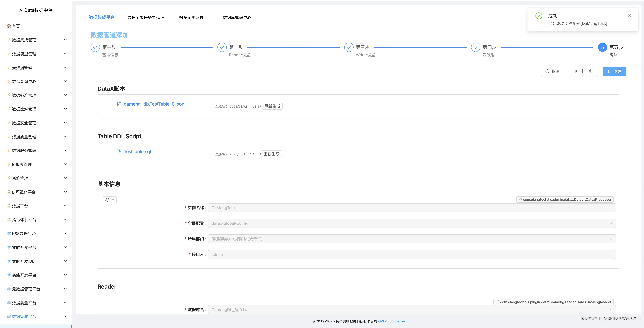Close the success notification toast
Image resolution: width=644 pixels, height=328 pixels.
[629, 15]
